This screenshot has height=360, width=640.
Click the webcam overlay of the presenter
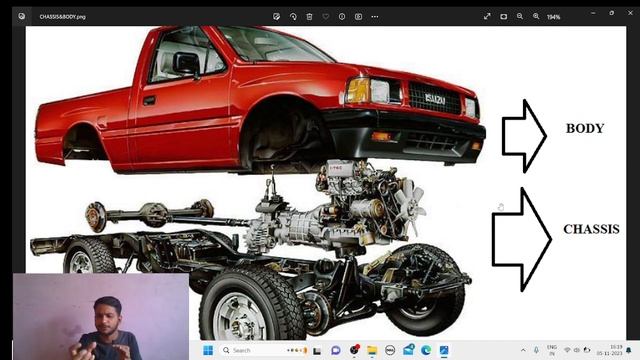101,317
